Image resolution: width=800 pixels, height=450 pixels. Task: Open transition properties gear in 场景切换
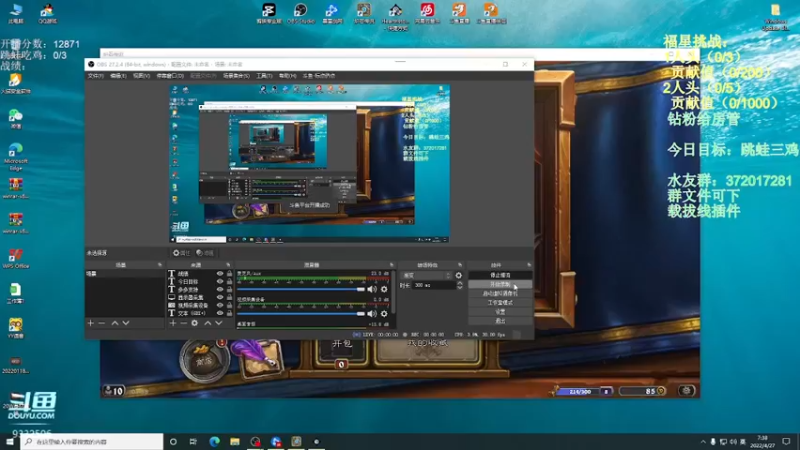click(459, 276)
